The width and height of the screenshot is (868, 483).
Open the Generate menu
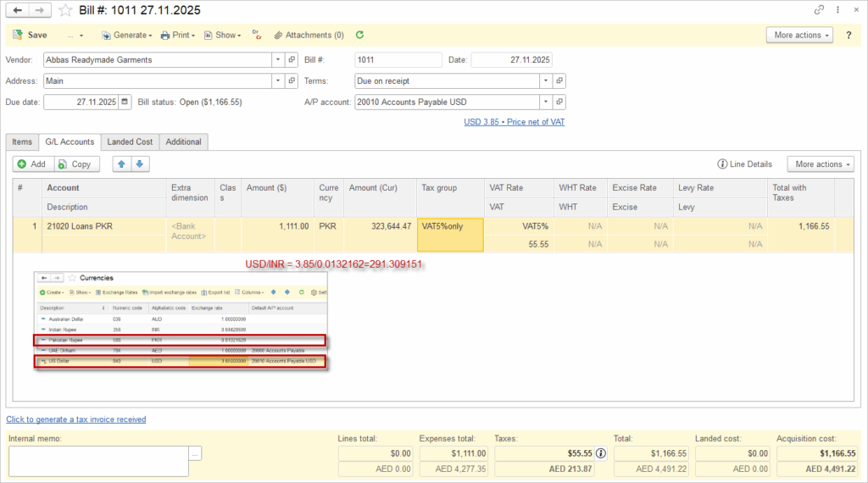(x=127, y=36)
